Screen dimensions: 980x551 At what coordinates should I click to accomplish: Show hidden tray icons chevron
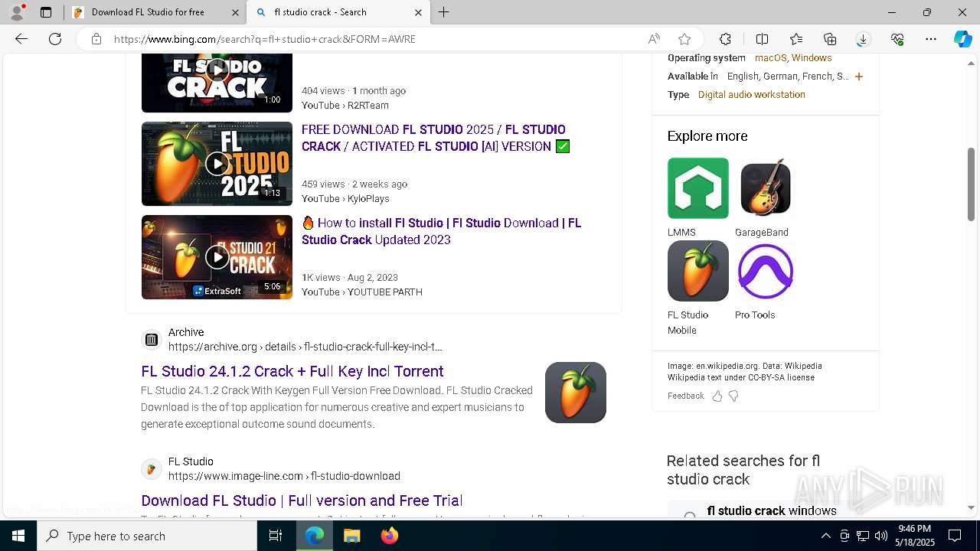(x=825, y=536)
